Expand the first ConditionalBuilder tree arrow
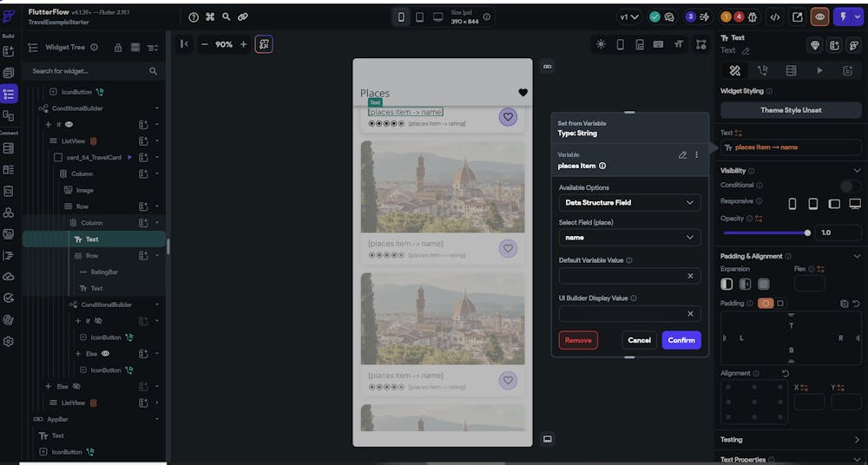The height and width of the screenshot is (465, 868). coord(157,108)
